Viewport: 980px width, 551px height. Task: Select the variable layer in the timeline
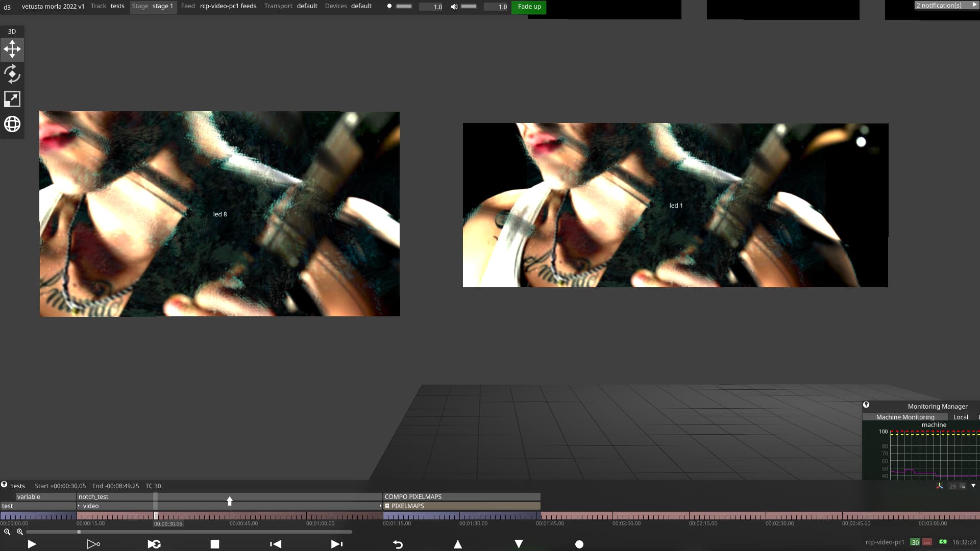[45, 497]
